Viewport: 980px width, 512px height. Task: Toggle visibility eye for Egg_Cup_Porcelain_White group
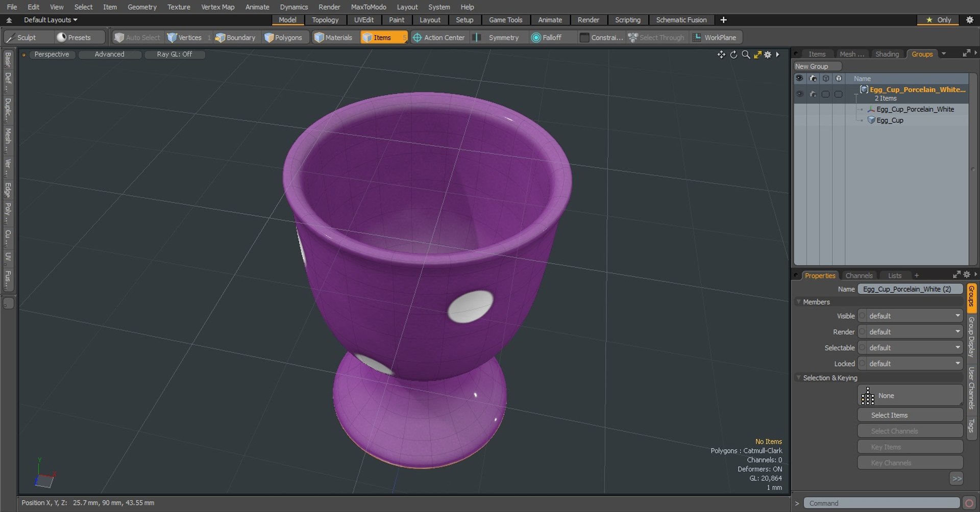[x=799, y=94]
